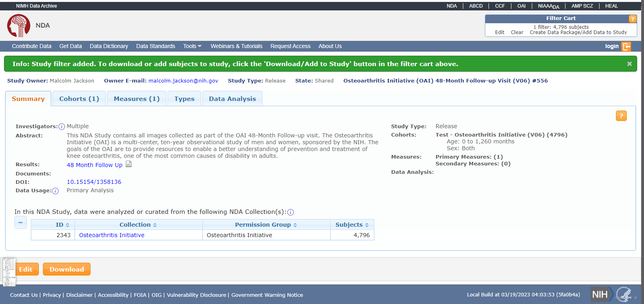Viewport: 644px width, 304px height.
Task: Open the Types tab
Action: click(184, 99)
